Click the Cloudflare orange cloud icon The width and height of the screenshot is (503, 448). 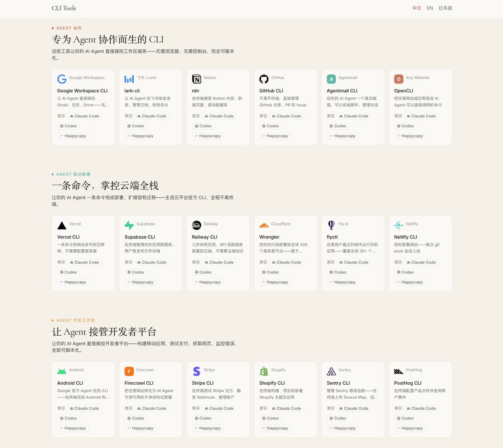click(x=264, y=225)
